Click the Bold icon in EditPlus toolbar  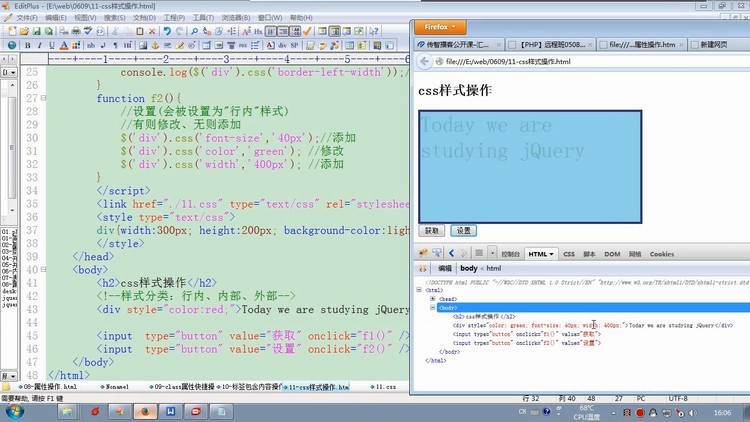pyautogui.click(x=27, y=45)
